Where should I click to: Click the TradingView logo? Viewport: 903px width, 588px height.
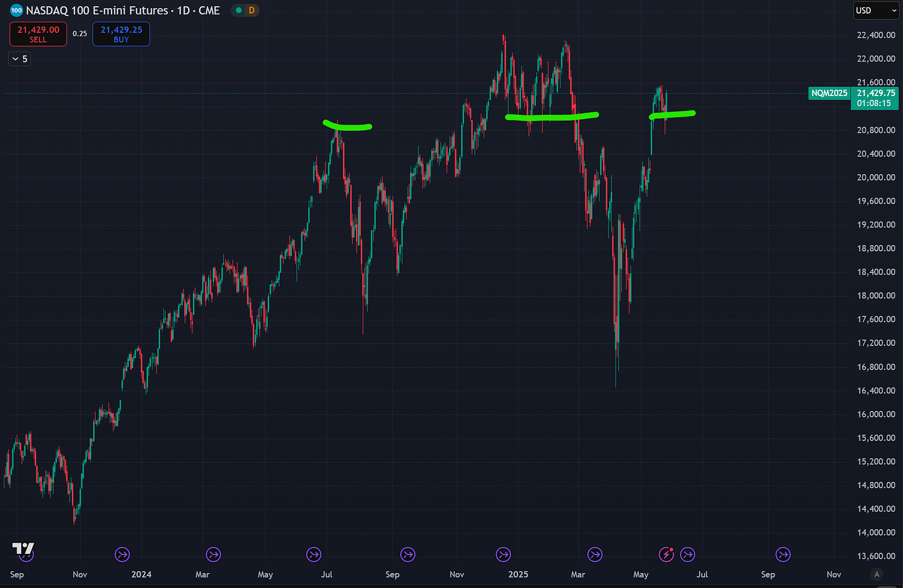tap(24, 548)
